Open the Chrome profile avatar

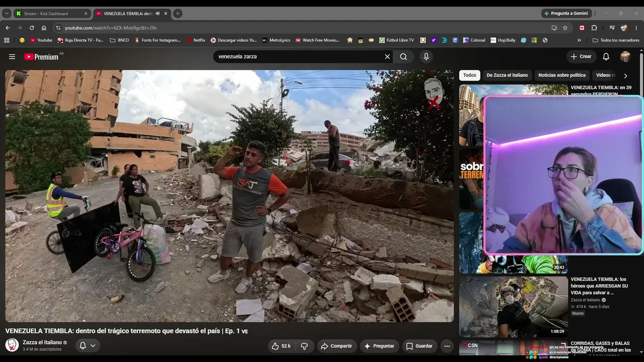coord(624,28)
